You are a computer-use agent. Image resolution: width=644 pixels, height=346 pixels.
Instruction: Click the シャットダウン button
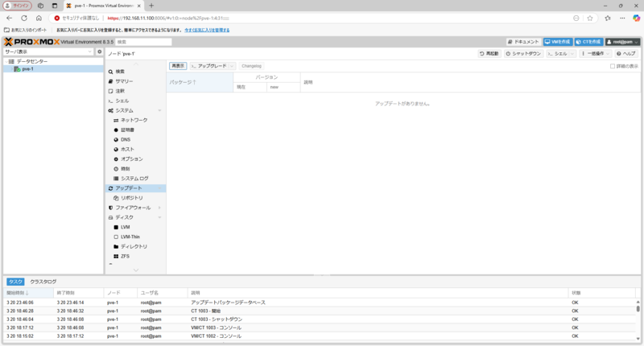point(523,53)
